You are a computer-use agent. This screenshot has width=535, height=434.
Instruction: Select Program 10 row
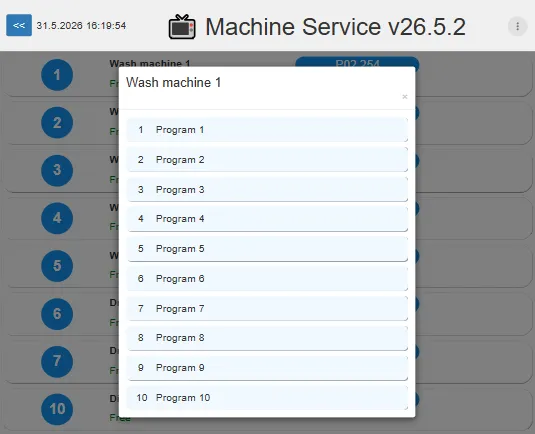[267, 398]
